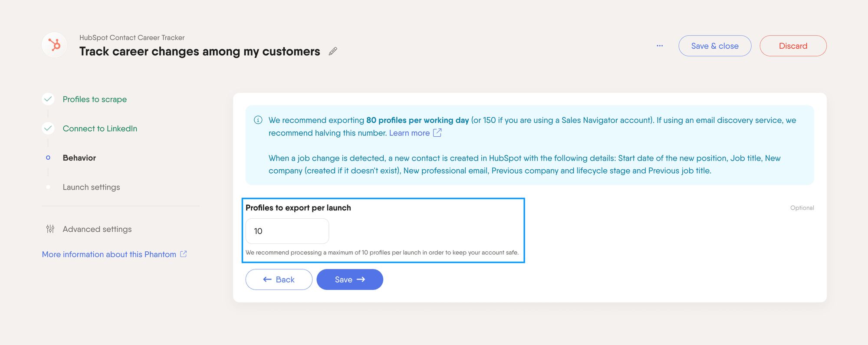Edit the phantom title with pencil icon

[x=333, y=51]
